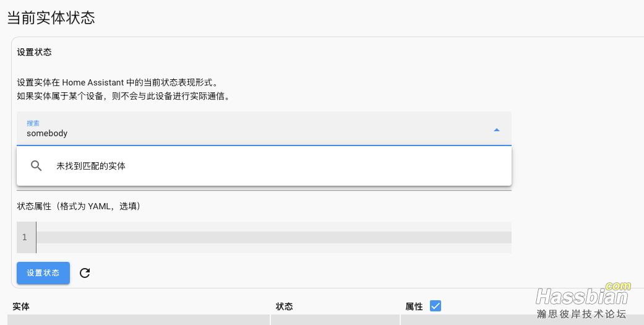Click the 实体 column header
644x325 pixels.
click(x=21, y=306)
